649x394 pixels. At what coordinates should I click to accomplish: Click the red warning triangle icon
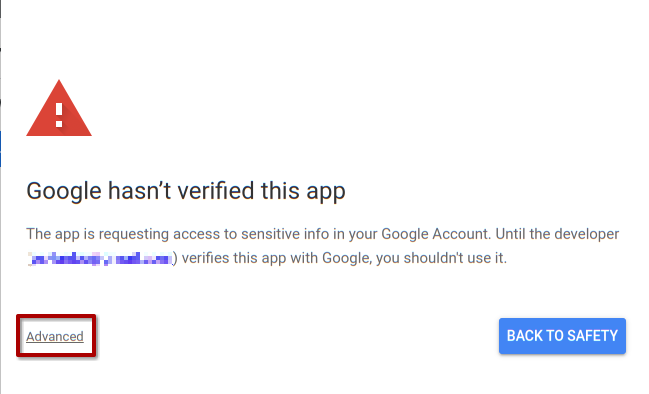59,108
